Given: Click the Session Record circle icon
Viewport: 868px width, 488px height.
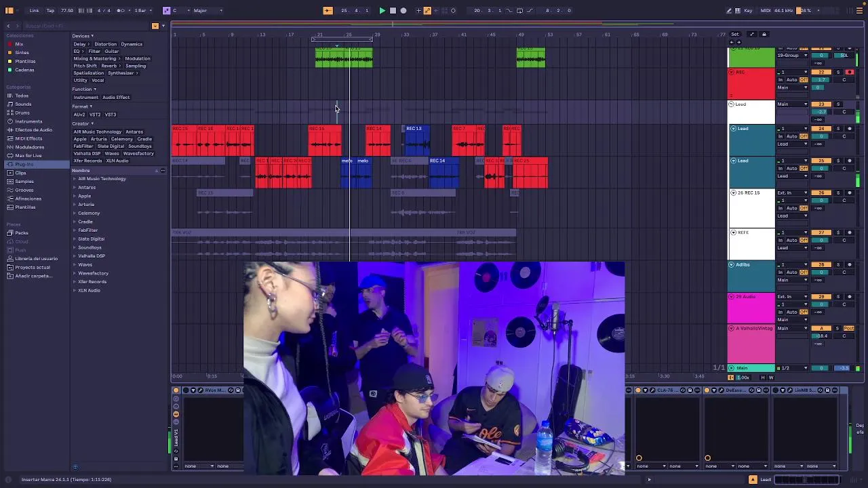Looking at the screenshot, I should click(x=453, y=10).
